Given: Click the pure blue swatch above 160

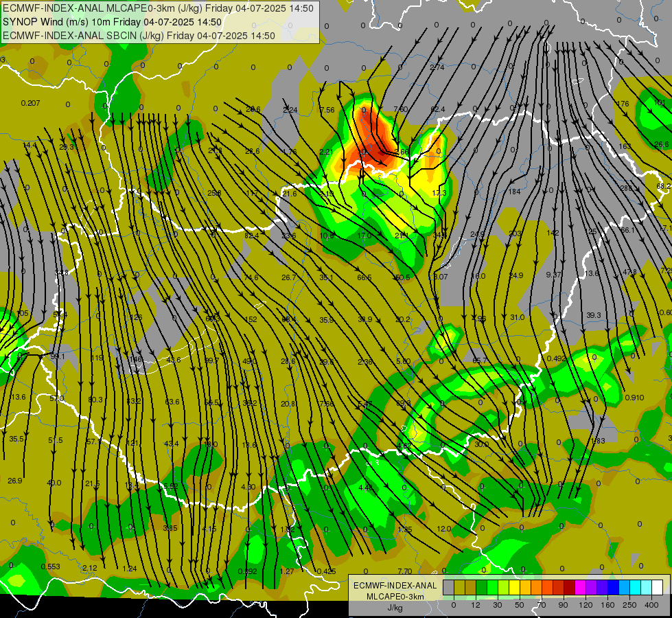Looking at the screenshot, I should click(613, 588).
